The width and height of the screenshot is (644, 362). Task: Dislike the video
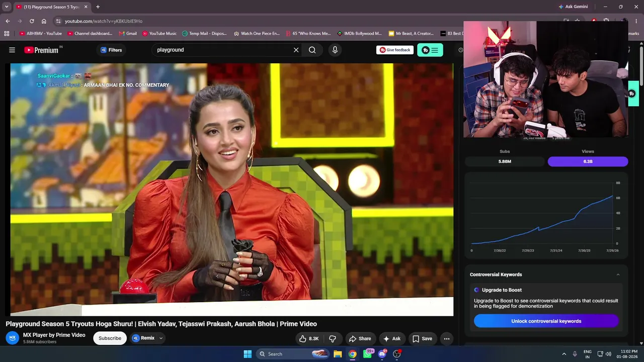(333, 338)
